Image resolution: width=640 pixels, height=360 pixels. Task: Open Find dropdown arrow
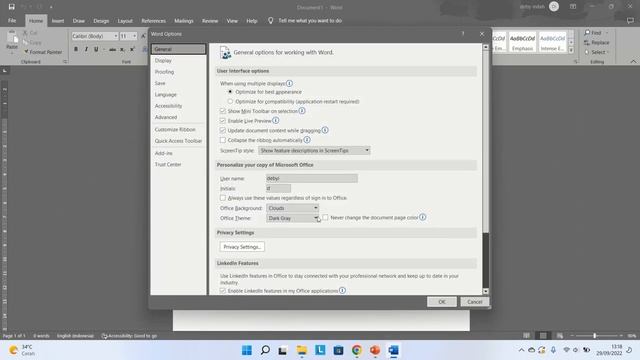607,33
